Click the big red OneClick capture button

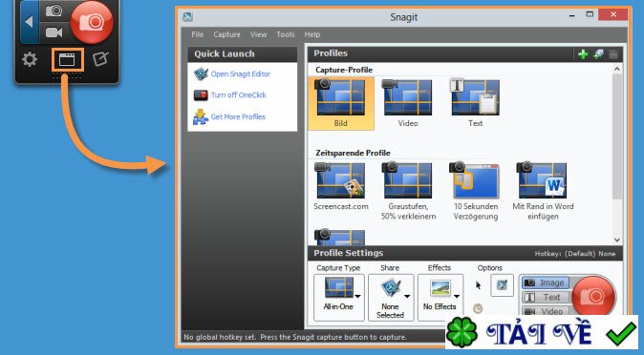coord(92,22)
